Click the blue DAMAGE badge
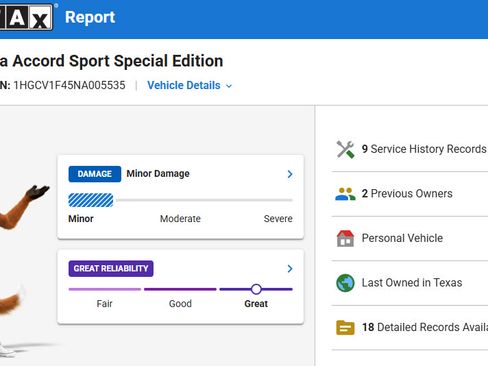This screenshot has width=488, height=366. [95, 174]
